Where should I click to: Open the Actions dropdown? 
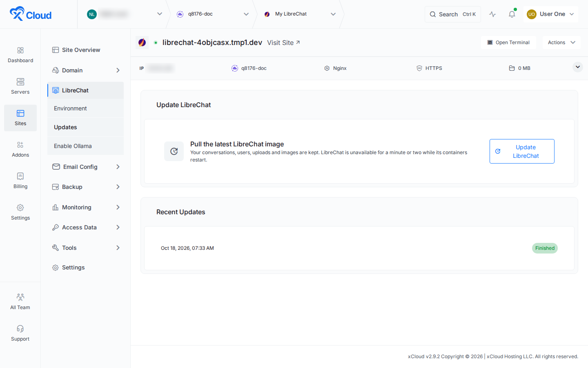tap(561, 43)
